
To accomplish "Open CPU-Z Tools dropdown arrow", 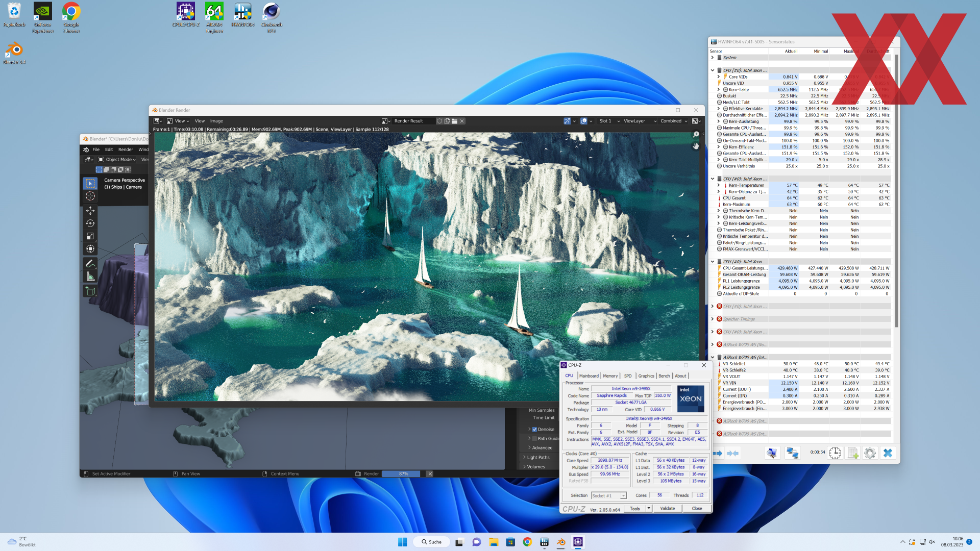I will (649, 508).
